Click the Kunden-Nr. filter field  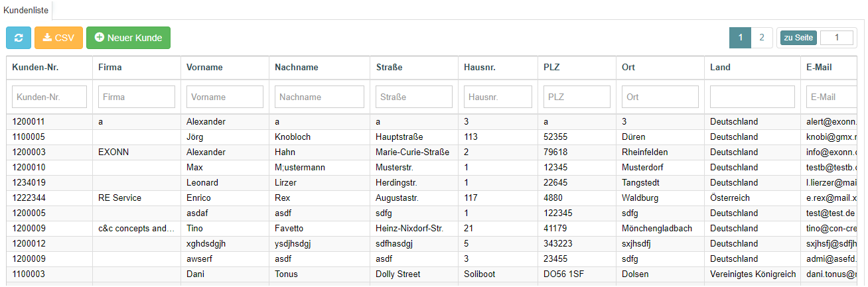point(49,97)
